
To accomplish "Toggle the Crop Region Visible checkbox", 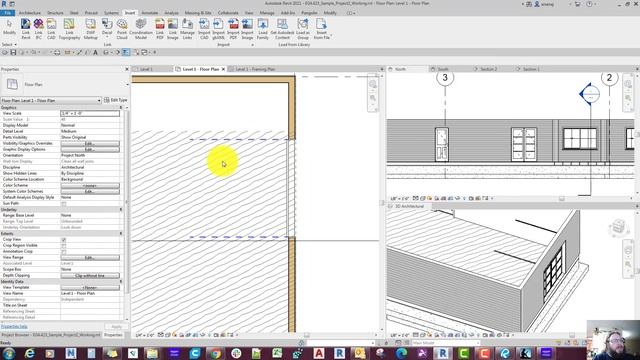I will 64,246.
